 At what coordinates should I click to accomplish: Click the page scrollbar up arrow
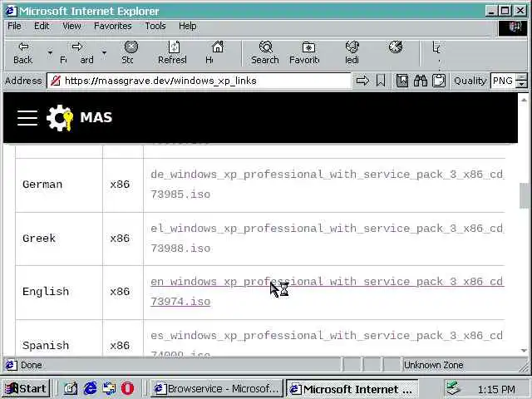(524, 100)
